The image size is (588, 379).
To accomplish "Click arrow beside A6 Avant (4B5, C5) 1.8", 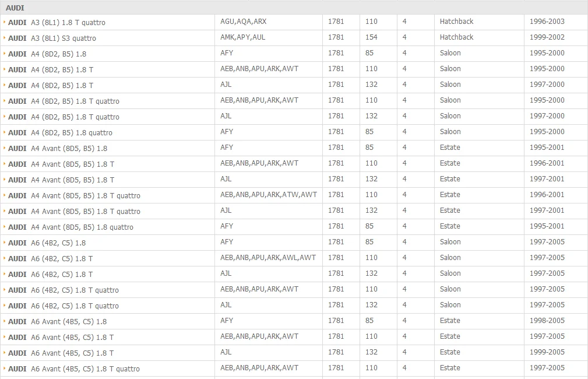I will (x=4, y=322).
